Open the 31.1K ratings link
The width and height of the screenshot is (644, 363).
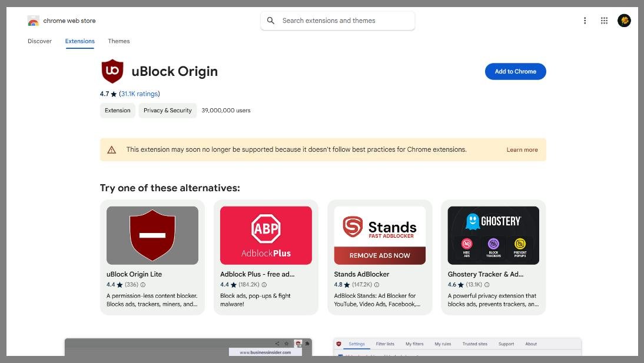click(140, 94)
